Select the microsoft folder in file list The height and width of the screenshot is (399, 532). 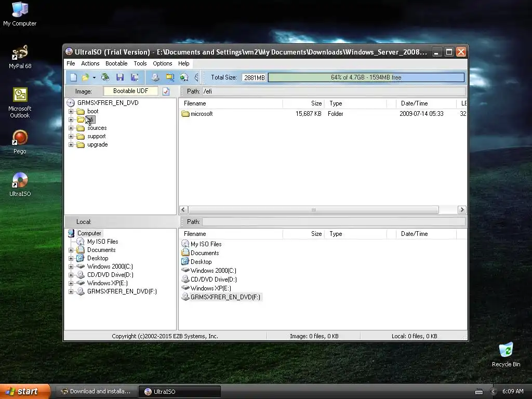202,114
